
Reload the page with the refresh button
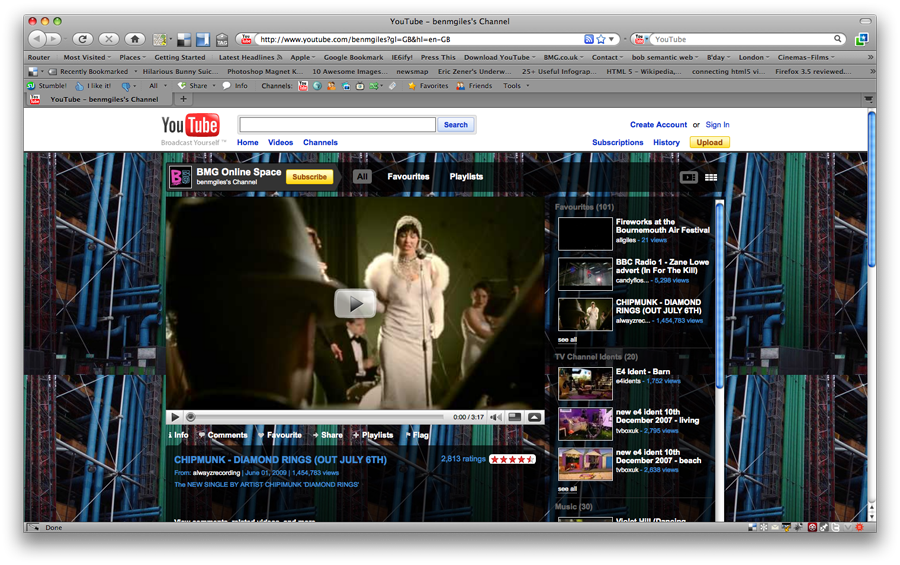pyautogui.click(x=83, y=39)
